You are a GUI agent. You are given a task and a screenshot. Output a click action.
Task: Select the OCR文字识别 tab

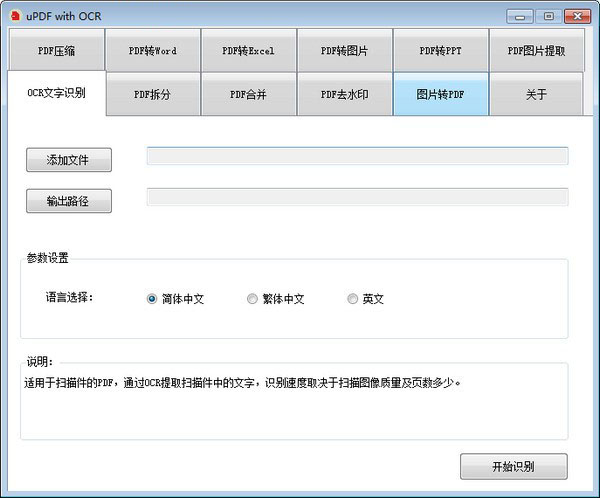click(x=56, y=94)
